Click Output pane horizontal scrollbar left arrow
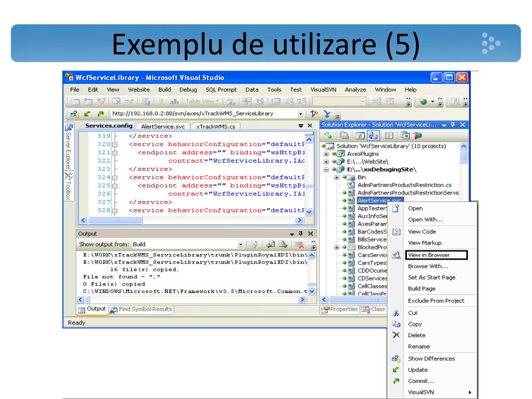This screenshot has height=399, width=532. coord(81,300)
